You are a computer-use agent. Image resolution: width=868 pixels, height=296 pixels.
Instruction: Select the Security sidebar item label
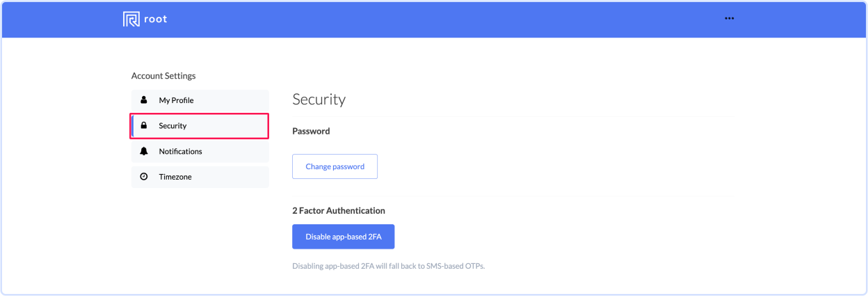(x=172, y=126)
